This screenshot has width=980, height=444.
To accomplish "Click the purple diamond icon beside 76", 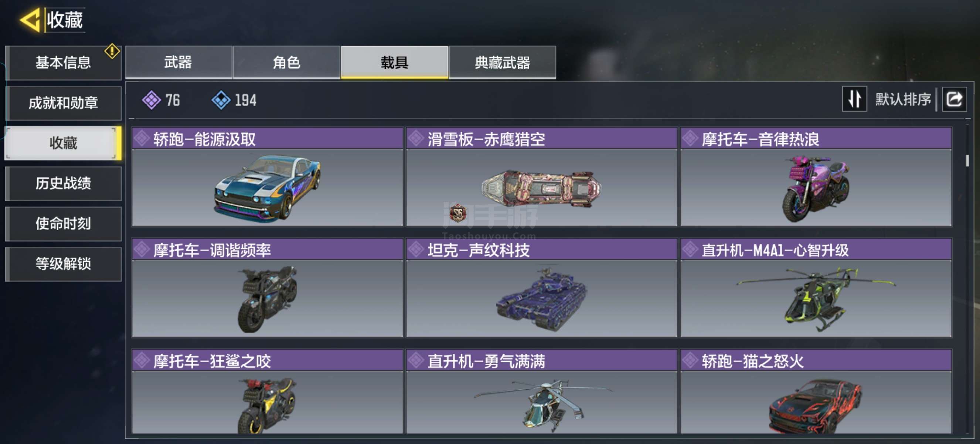I will click(151, 100).
